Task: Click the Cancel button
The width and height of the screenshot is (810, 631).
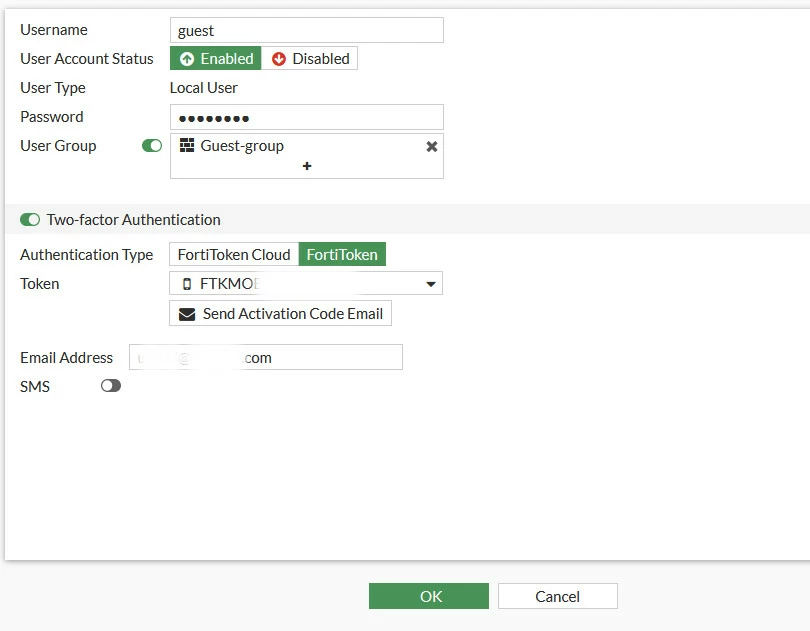Action: click(x=557, y=596)
